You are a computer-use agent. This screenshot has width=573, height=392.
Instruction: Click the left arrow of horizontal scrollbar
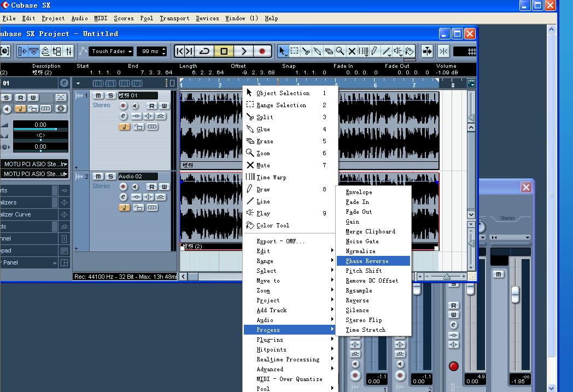(184, 277)
